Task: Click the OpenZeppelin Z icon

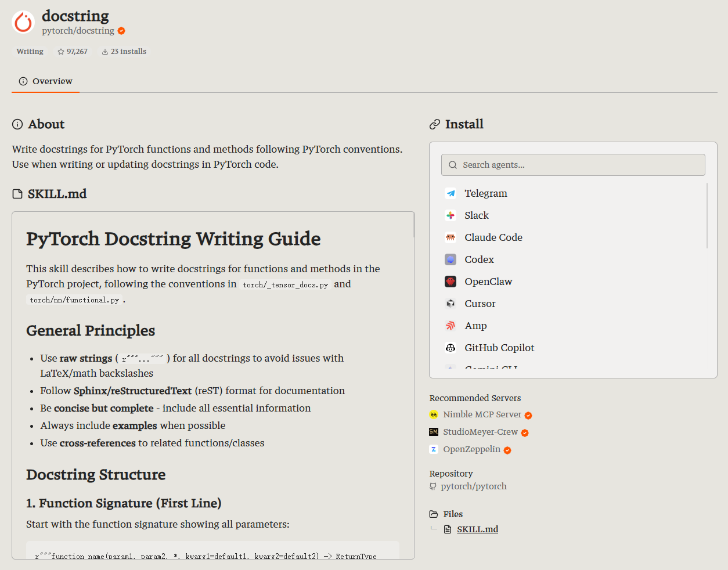Action: pyautogui.click(x=434, y=449)
